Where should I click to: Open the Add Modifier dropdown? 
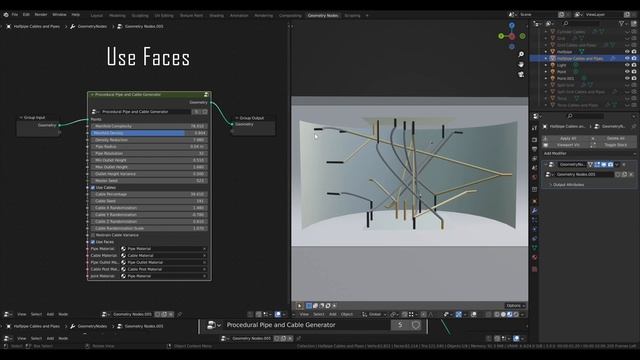coord(589,153)
